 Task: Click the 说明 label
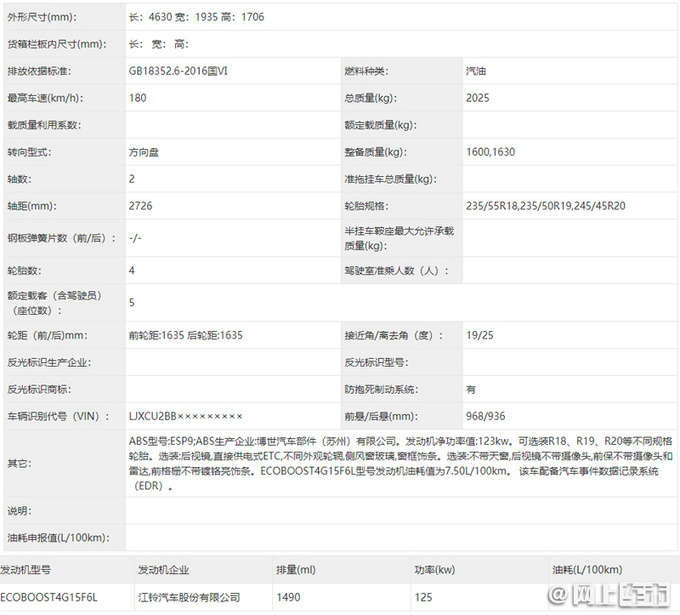coord(19,511)
